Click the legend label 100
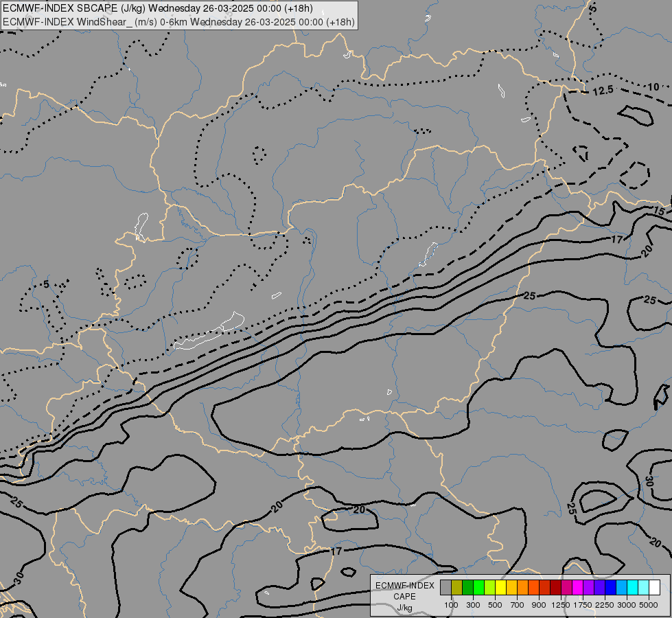This screenshot has width=672, height=618. 451,605
